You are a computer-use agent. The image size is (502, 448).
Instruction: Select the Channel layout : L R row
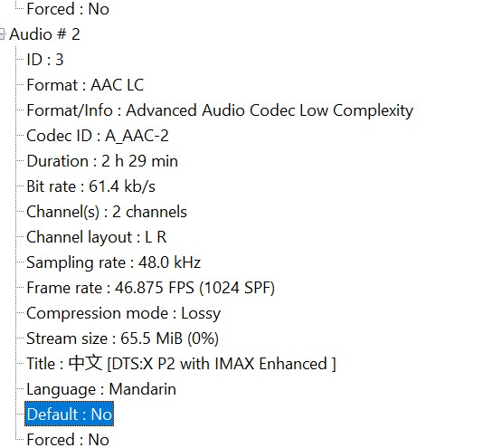pyautogui.click(x=97, y=237)
